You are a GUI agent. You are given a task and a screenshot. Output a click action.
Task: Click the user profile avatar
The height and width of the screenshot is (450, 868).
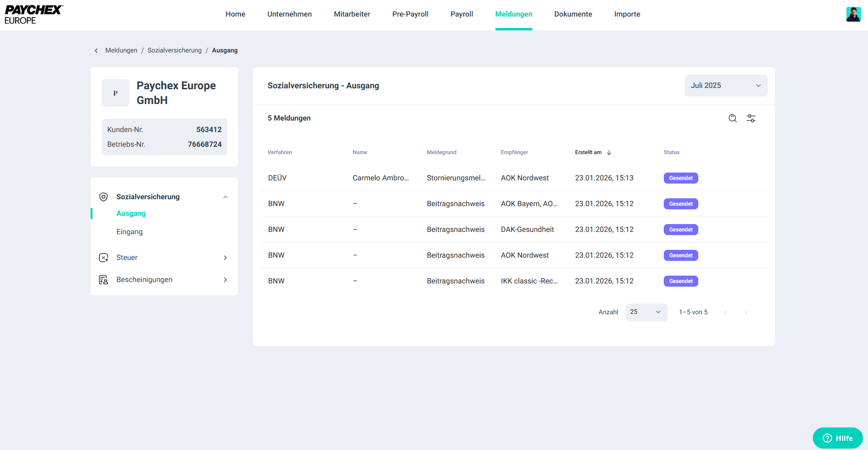point(853,14)
